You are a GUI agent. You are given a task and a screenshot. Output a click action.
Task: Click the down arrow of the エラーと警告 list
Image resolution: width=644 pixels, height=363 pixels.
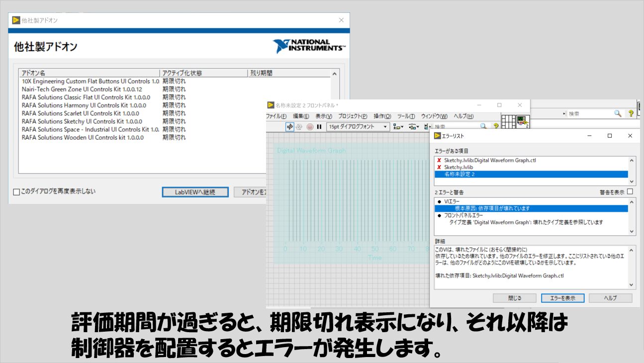click(x=632, y=231)
